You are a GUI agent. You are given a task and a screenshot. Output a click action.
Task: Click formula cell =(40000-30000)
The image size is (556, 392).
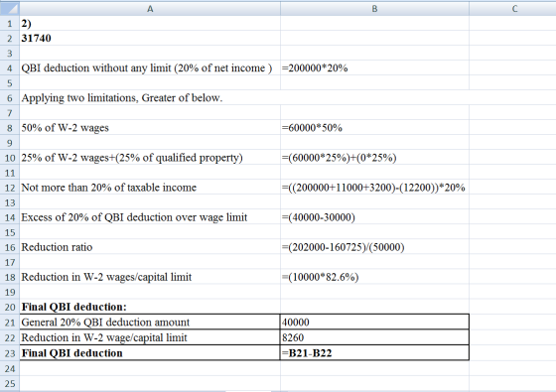coord(374,217)
